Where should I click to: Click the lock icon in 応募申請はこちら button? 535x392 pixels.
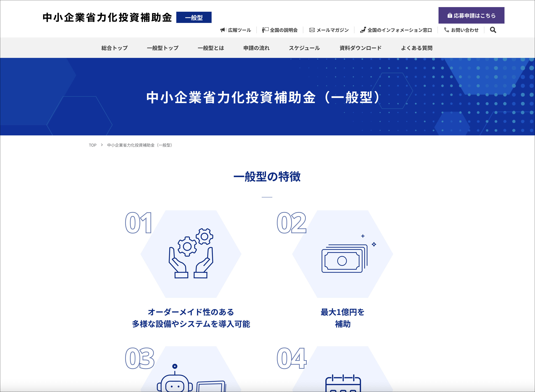click(450, 16)
